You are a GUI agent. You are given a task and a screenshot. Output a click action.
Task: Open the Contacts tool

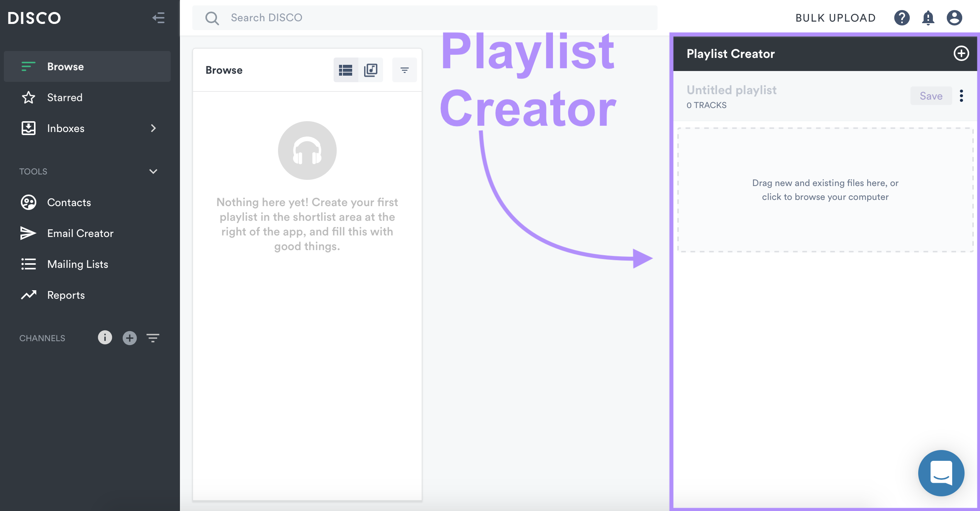click(x=69, y=202)
